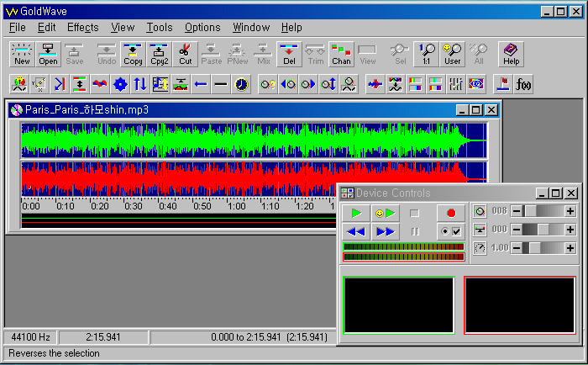Screen dimensions: 588x365
Task: Cut the selection using the scissors icon
Action: coord(185,54)
